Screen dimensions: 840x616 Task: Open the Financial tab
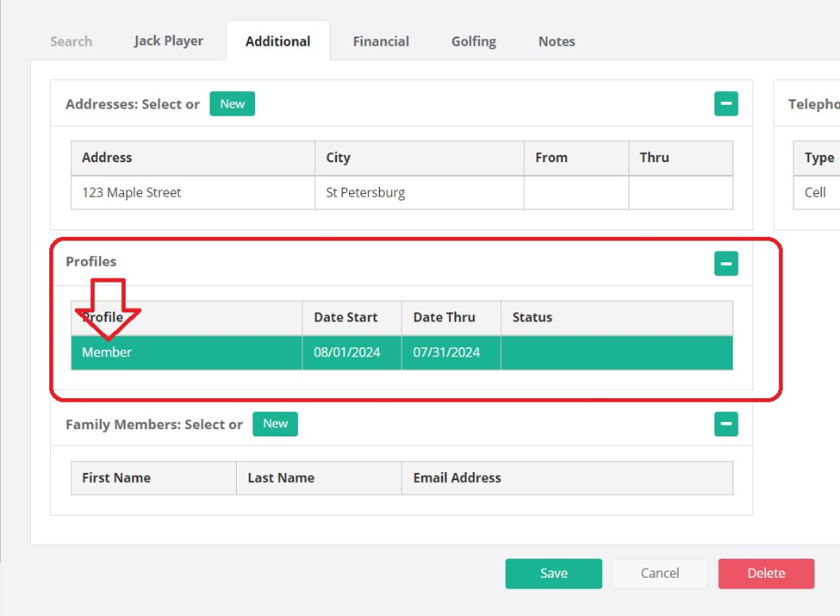pos(381,41)
